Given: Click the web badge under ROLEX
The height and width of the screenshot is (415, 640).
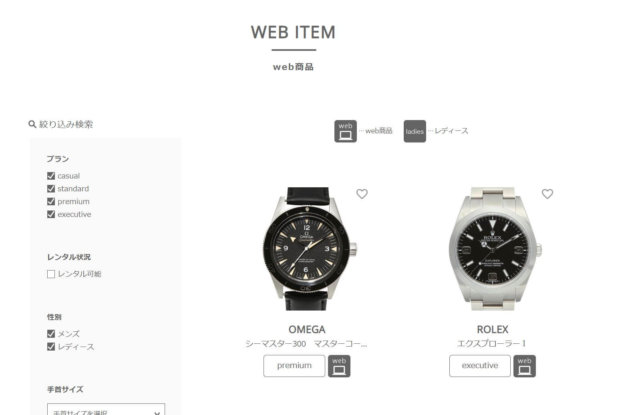Looking at the screenshot, I should [x=524, y=366].
